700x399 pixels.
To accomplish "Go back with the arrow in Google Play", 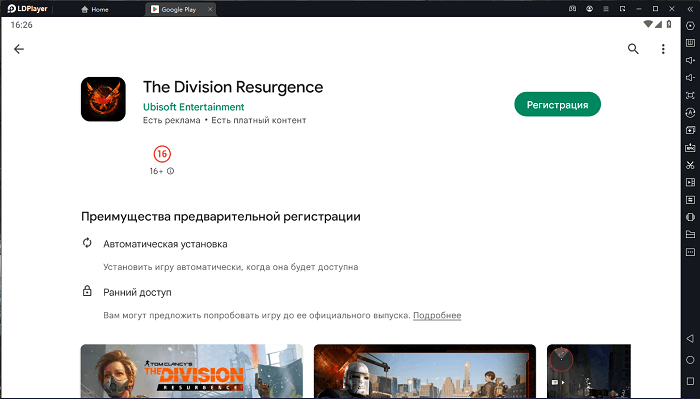I will pos(19,49).
